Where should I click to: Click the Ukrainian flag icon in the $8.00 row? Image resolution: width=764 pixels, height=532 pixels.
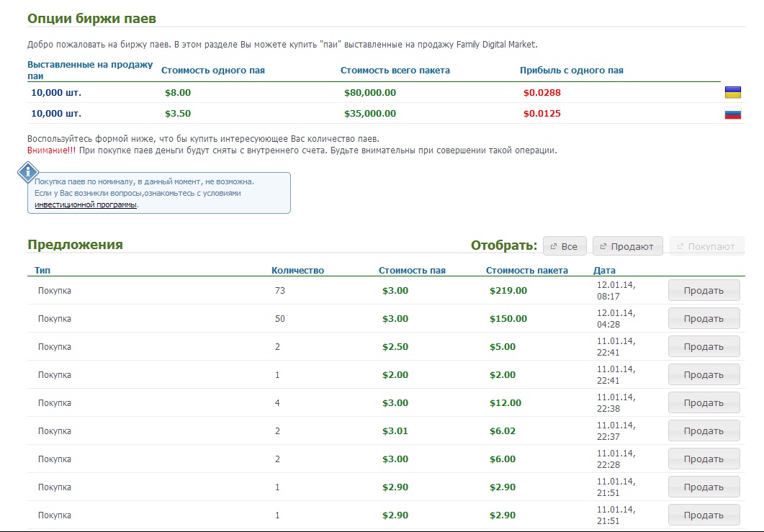point(733,93)
